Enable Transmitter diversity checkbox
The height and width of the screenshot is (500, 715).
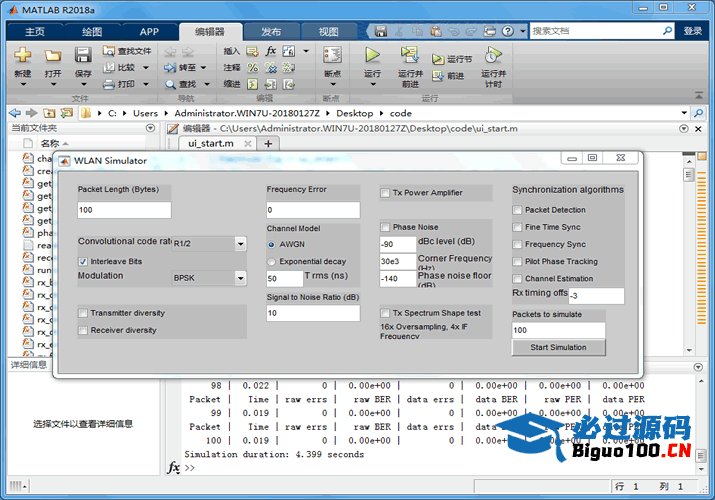tap(83, 313)
